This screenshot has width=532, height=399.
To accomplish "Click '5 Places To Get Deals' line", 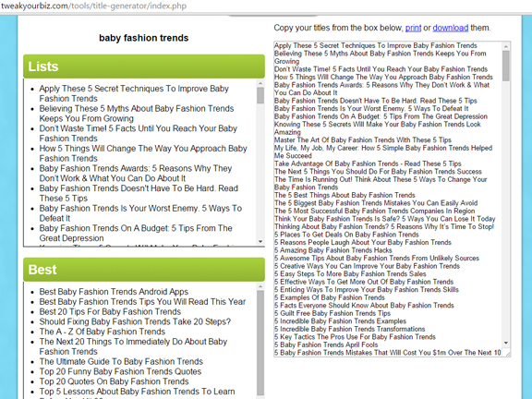I will [x=346, y=235].
